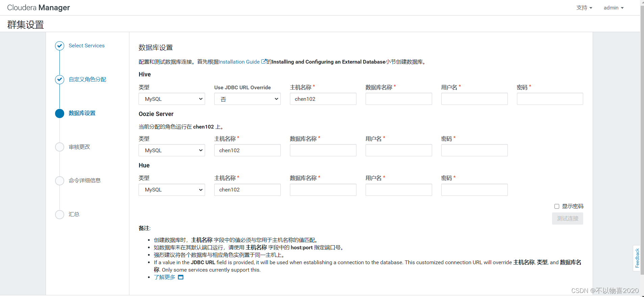Go to 自定义角色分配 step
The height and width of the screenshot is (297, 644).
[x=88, y=79]
